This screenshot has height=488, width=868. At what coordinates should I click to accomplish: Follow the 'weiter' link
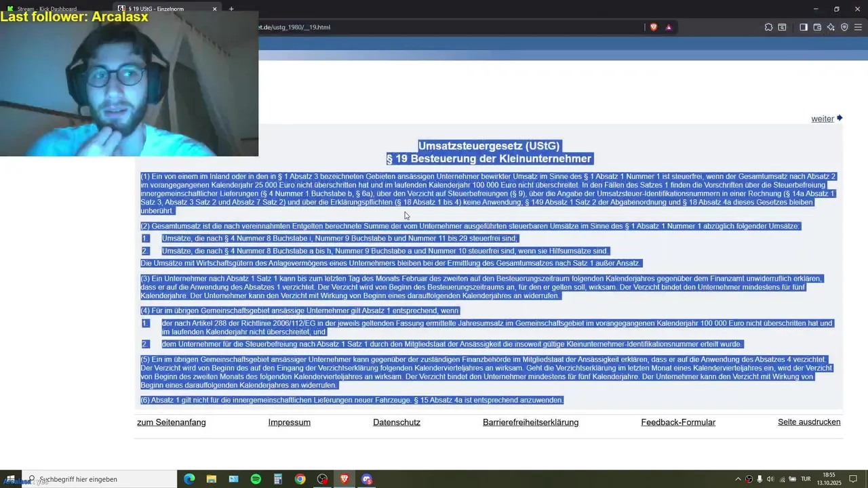point(822,119)
